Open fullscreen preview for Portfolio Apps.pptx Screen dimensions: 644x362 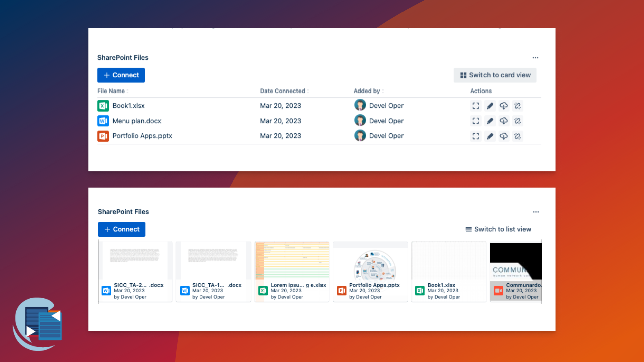click(476, 136)
